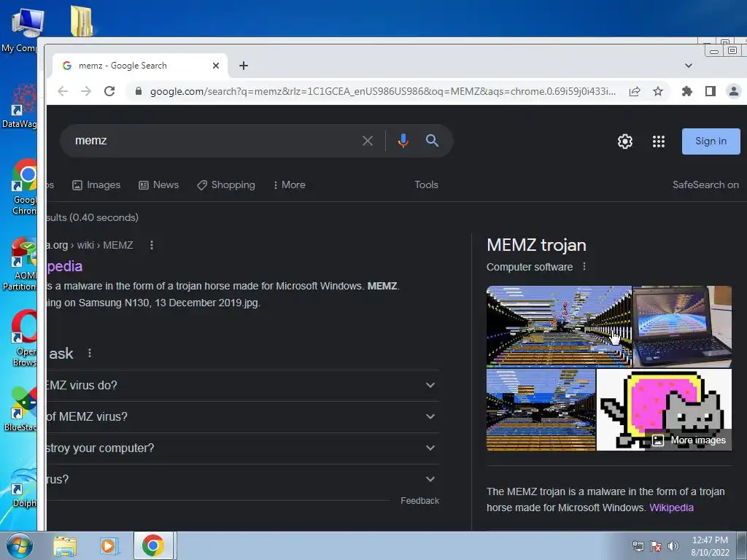Viewport: 747px width, 560px height.
Task: Open a new Chrome tab
Action: tap(244, 65)
